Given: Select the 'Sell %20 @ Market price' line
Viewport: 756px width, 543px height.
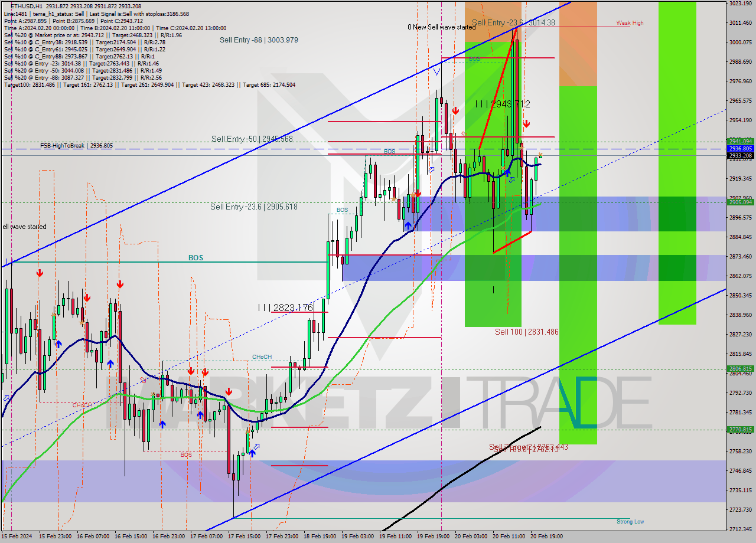Looking at the screenshot, I should (x=93, y=35).
